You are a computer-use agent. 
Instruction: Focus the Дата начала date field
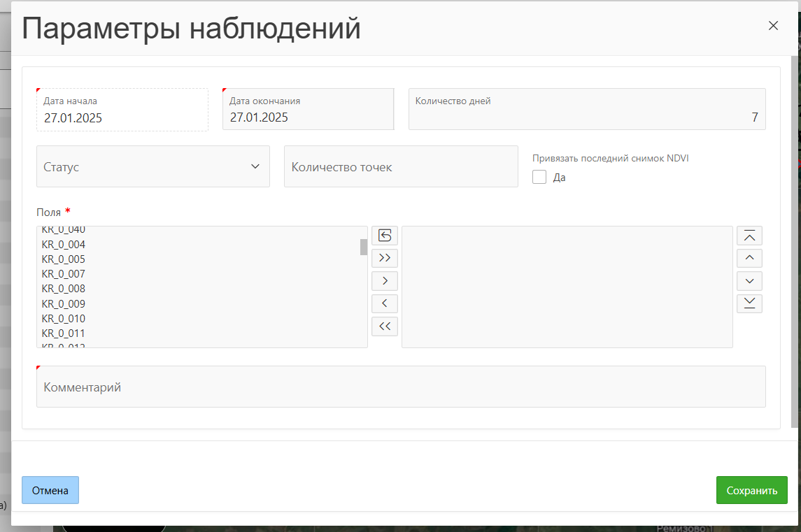pos(122,118)
